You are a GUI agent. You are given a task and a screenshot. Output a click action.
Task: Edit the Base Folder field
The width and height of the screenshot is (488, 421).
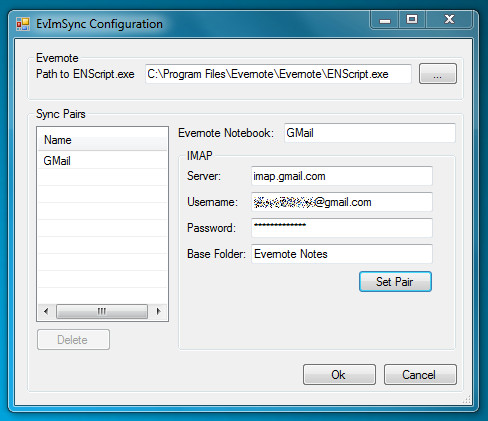point(342,254)
